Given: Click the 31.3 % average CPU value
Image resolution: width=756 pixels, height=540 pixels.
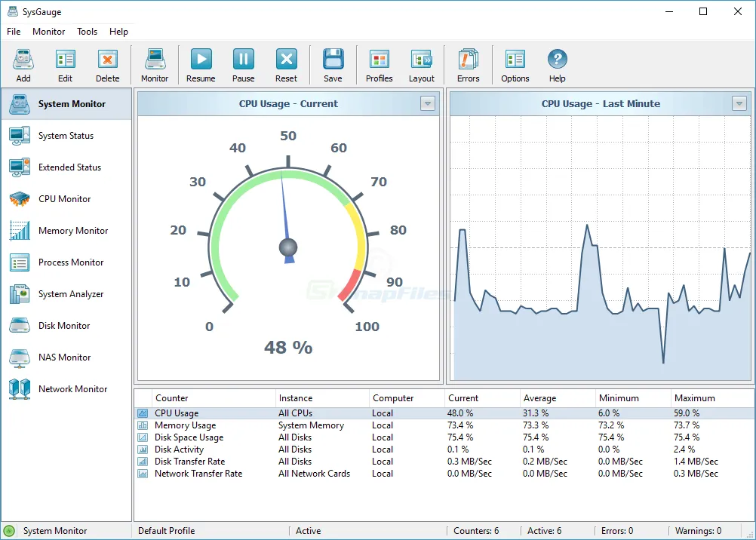Looking at the screenshot, I should (x=535, y=413).
